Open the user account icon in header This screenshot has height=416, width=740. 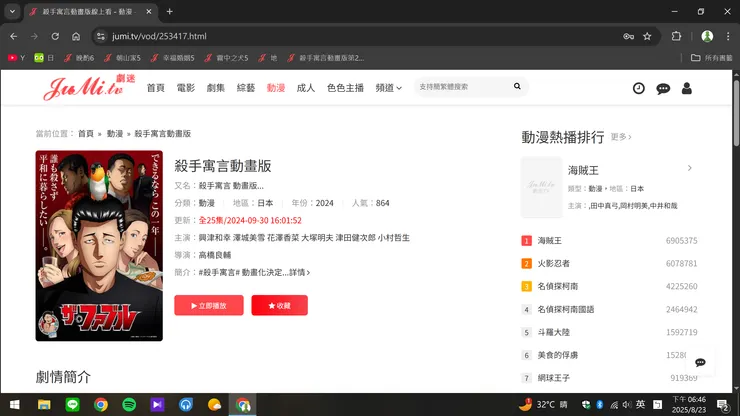[687, 88]
